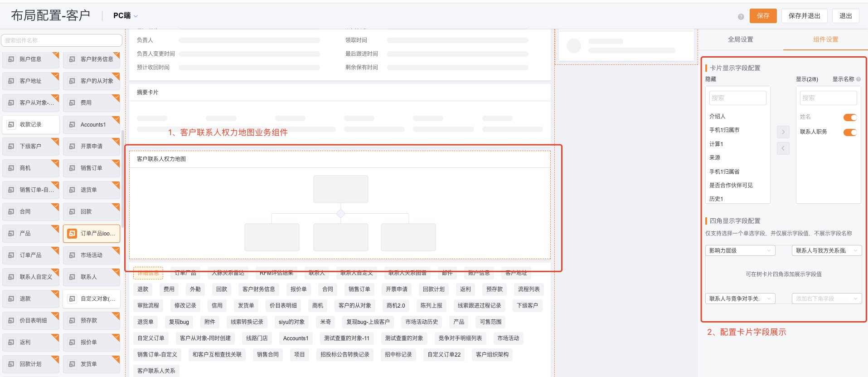Screen dimensions: 868x377
Task: Select the 自定义订单22 tab chip
Action: 444,354
